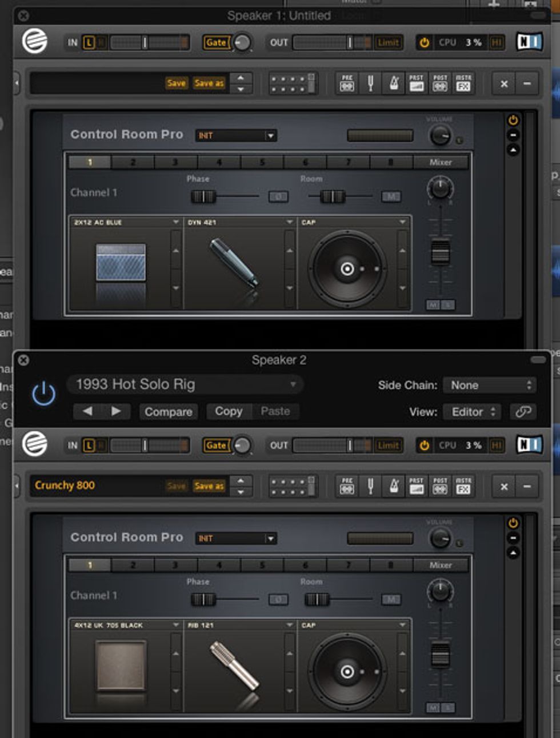Open the tuner in Speaker 2 toolbar
560x738 pixels.
click(370, 487)
